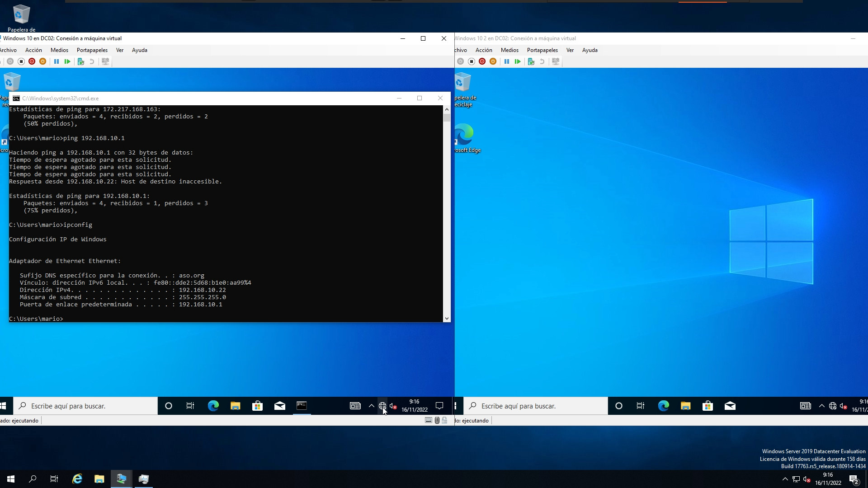Open Microsoft Store in left guest taskbar

point(257,406)
